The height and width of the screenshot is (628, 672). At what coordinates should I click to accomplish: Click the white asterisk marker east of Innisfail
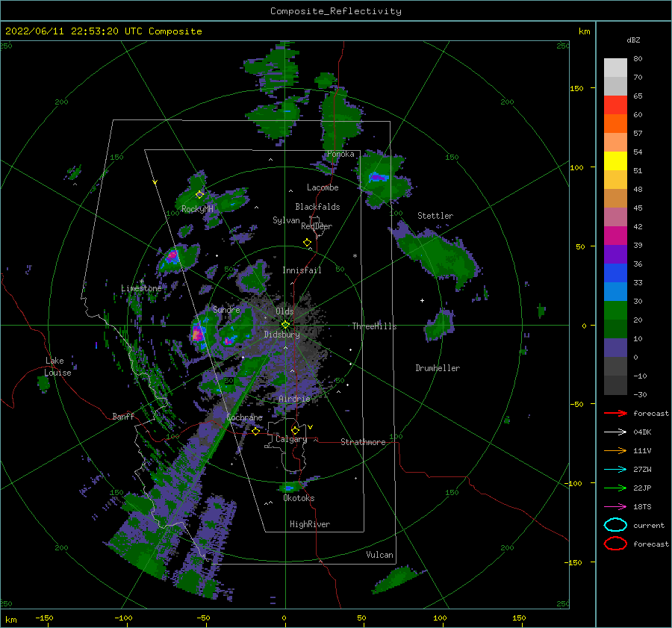click(355, 256)
